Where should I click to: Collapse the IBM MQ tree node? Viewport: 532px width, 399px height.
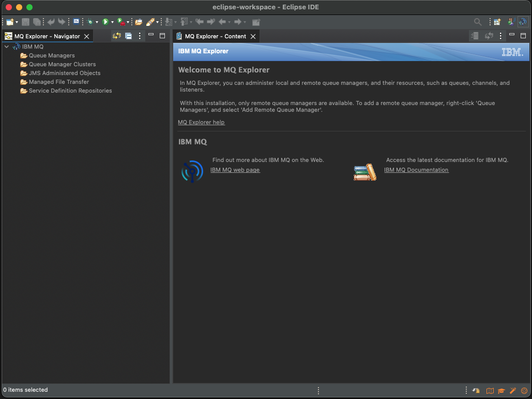(7, 47)
